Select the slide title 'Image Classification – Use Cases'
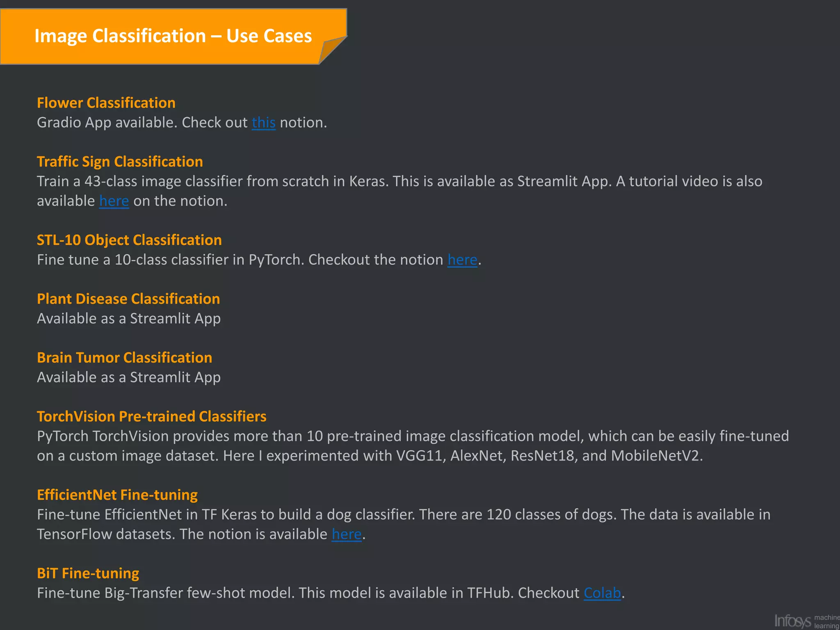Screen dimensions: 840x630 click(x=173, y=36)
